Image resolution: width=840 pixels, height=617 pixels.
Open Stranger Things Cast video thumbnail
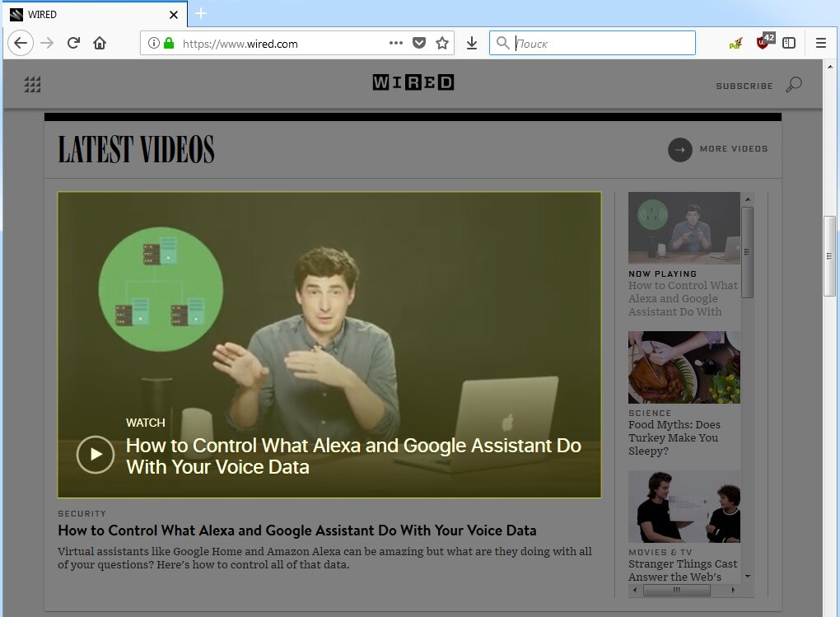684,507
